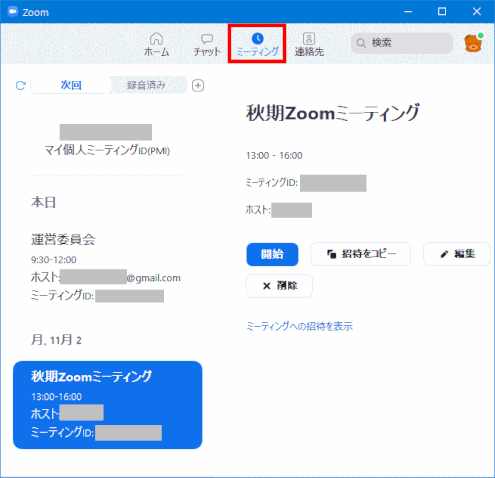This screenshot has height=478, width=495.
Task: Click the 削除 (Delete) button
Action: [x=279, y=286]
